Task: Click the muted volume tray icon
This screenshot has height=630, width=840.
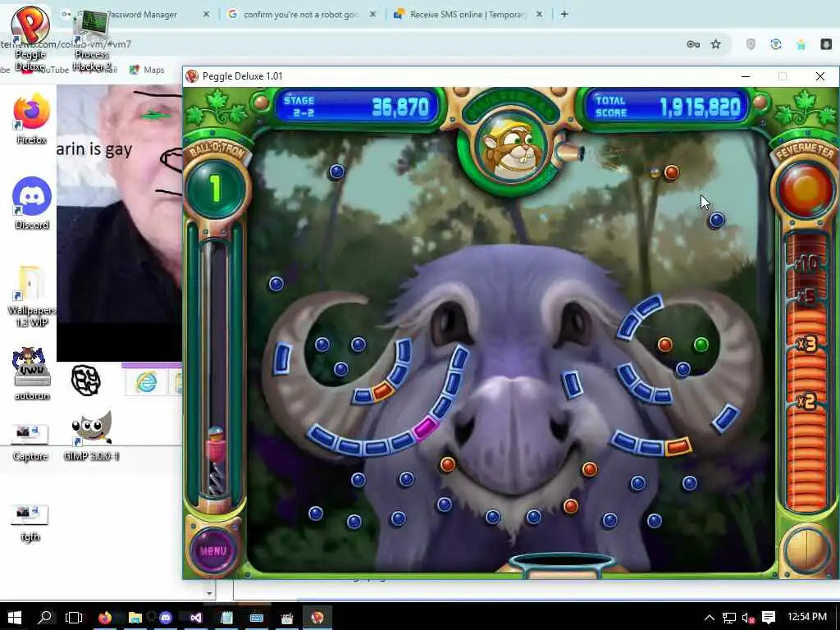Action: [748, 618]
